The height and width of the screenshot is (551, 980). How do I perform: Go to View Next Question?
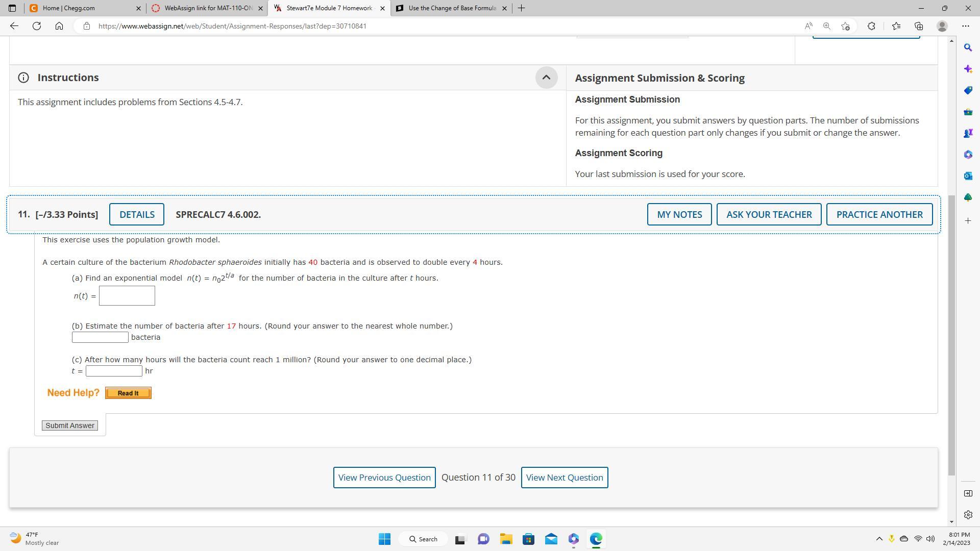pos(564,478)
